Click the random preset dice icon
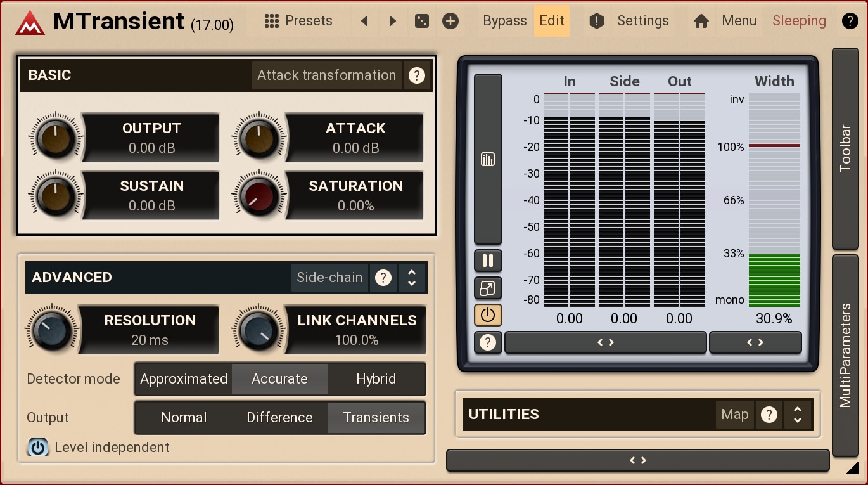Image resolution: width=868 pixels, height=485 pixels. click(x=421, y=21)
